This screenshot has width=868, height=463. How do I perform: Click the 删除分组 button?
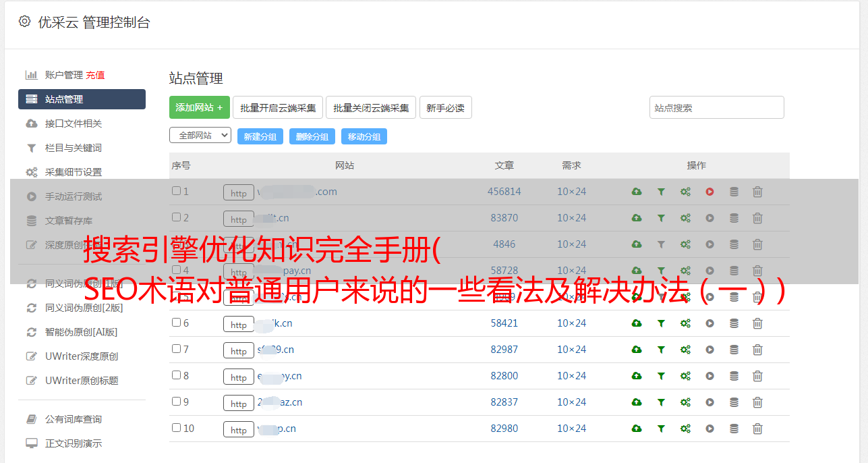(x=312, y=136)
